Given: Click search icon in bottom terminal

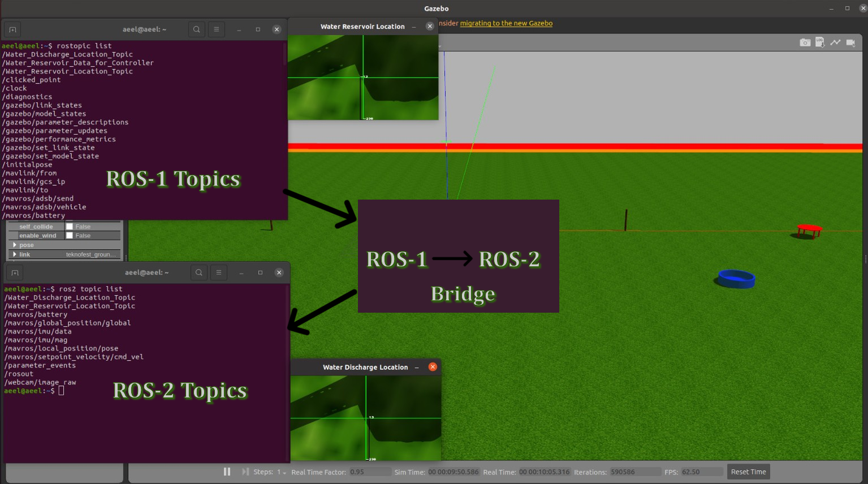Looking at the screenshot, I should (199, 273).
